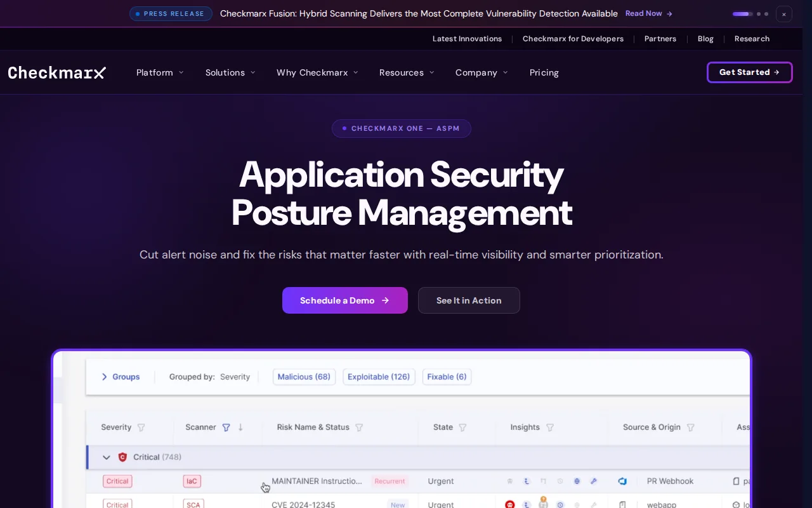Click the State column filter icon
This screenshot has height=508, width=812.
(462, 427)
